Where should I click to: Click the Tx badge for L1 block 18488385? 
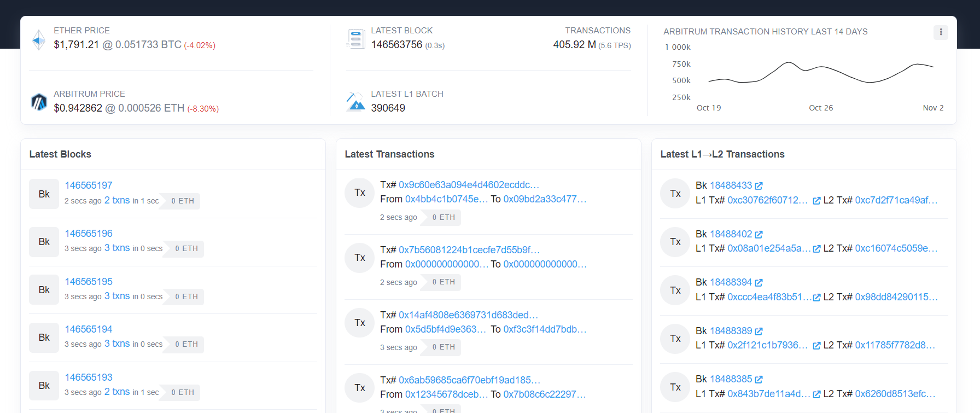pyautogui.click(x=675, y=387)
